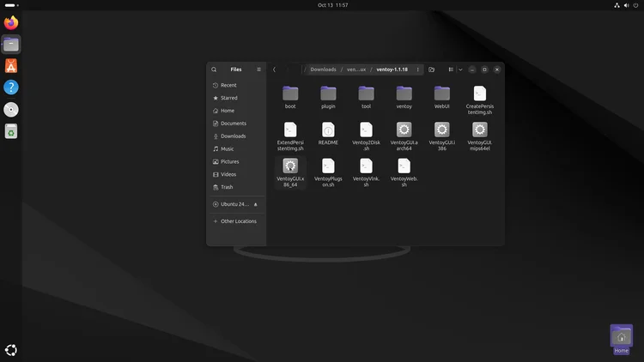Click the Activities workspace indicator
The width and height of the screenshot is (644, 362).
(11, 5)
